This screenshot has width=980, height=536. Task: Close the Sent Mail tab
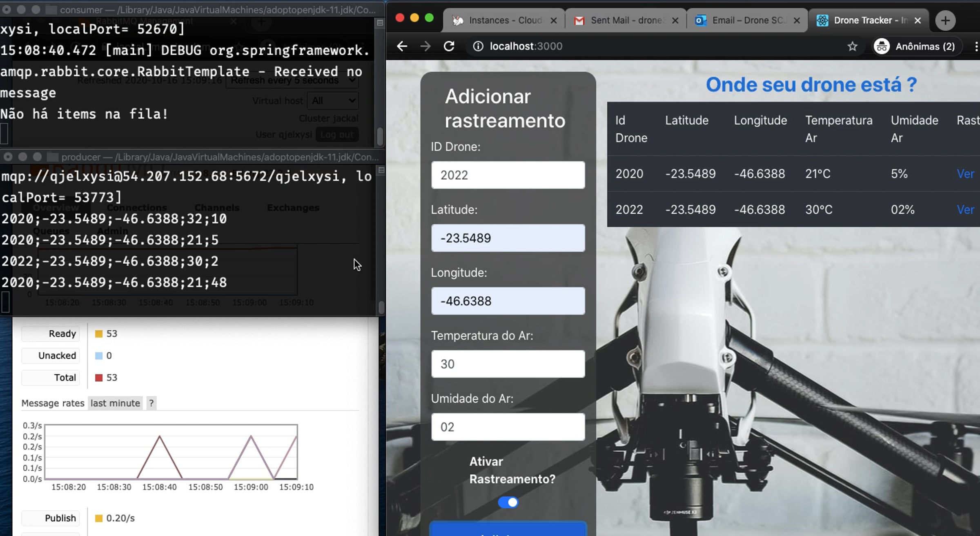[675, 20]
